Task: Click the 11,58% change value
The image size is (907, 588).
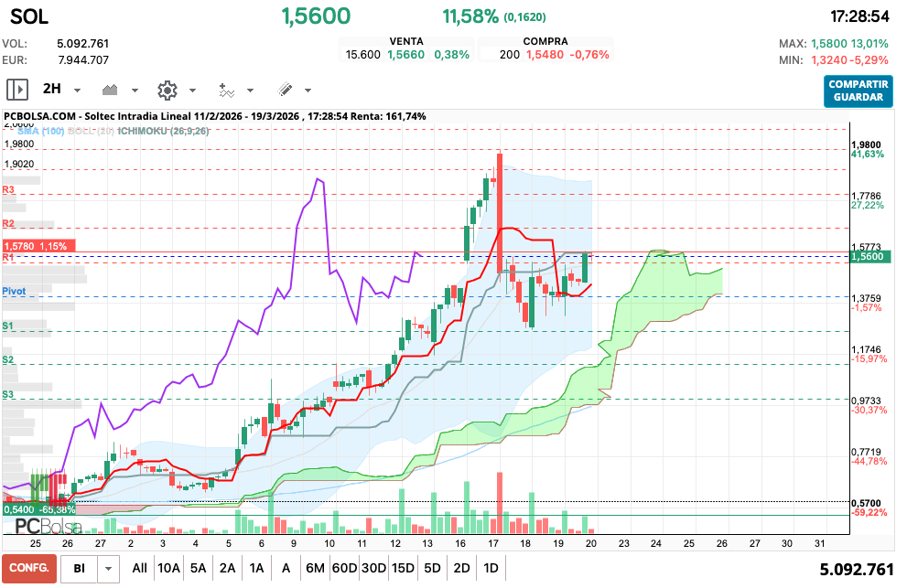Action: coord(470,16)
